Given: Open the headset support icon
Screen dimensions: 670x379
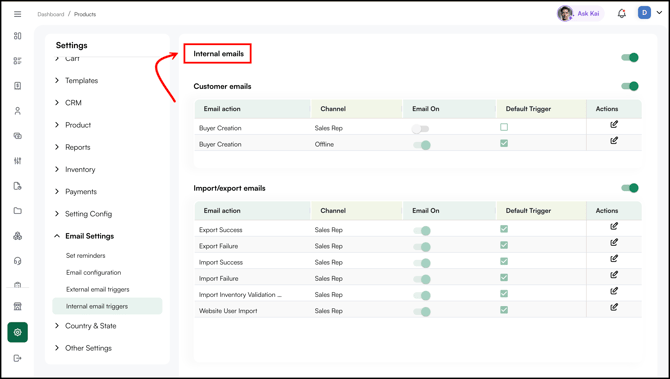Looking at the screenshot, I should (18, 261).
